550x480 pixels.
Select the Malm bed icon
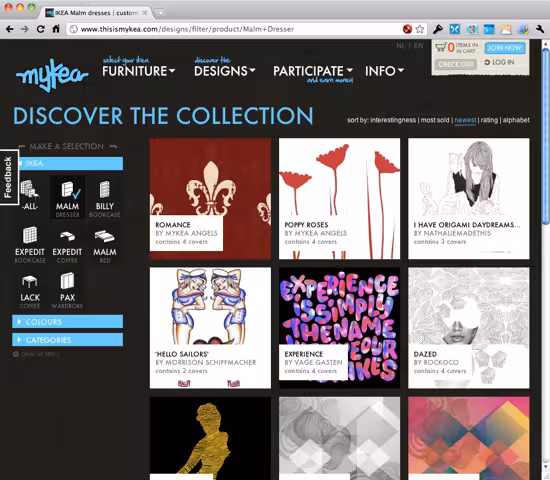(x=105, y=244)
